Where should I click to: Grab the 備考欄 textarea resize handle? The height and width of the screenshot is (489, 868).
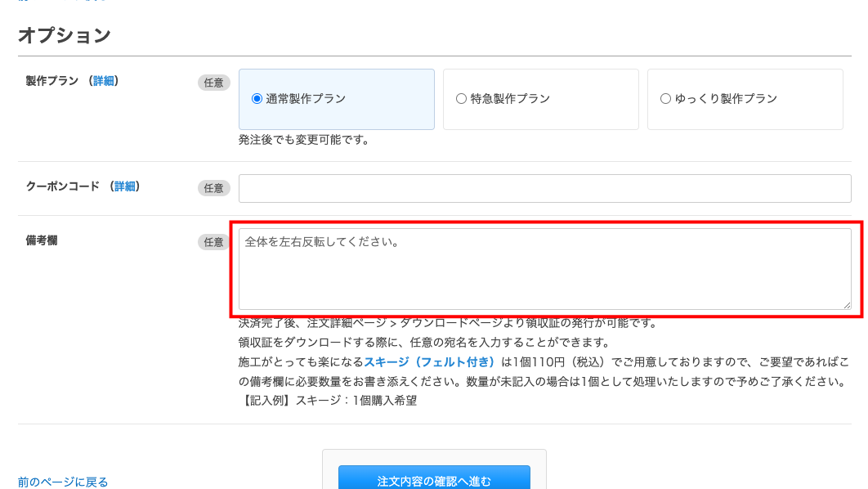(846, 304)
